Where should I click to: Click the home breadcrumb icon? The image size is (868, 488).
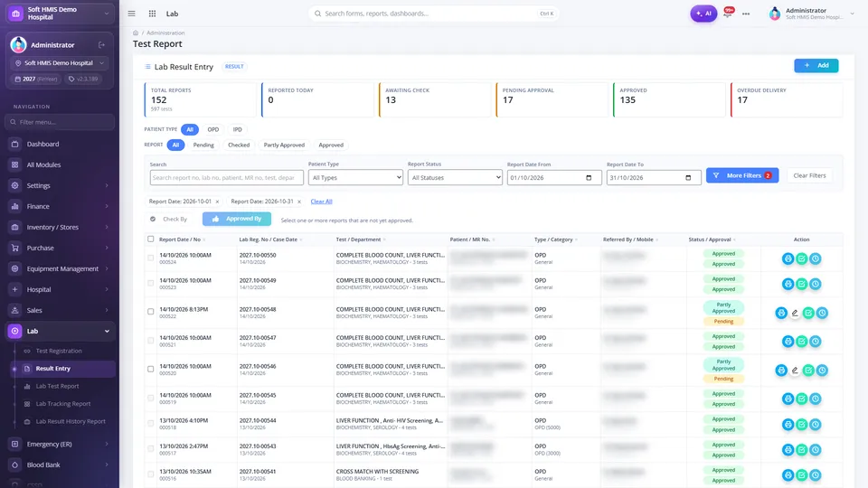136,33
